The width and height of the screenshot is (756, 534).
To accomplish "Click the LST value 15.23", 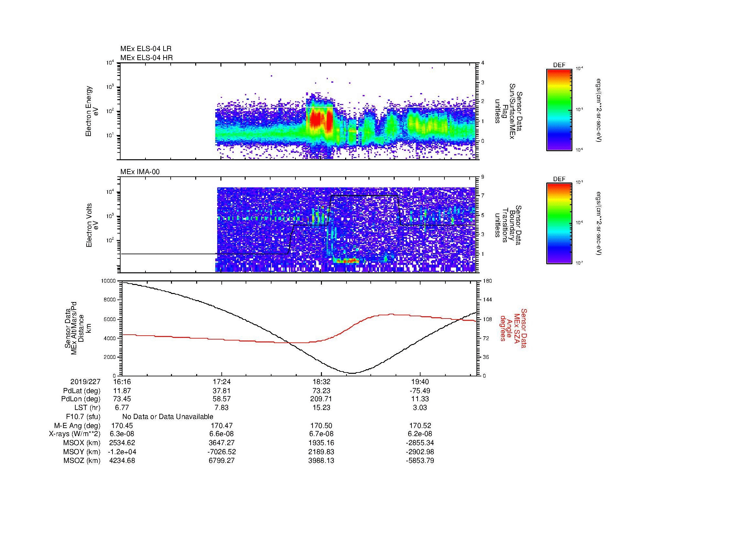I will tap(321, 408).
